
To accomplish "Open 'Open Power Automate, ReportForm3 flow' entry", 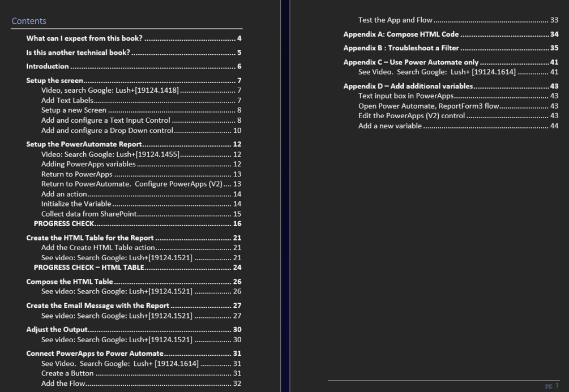I will pos(459,106).
